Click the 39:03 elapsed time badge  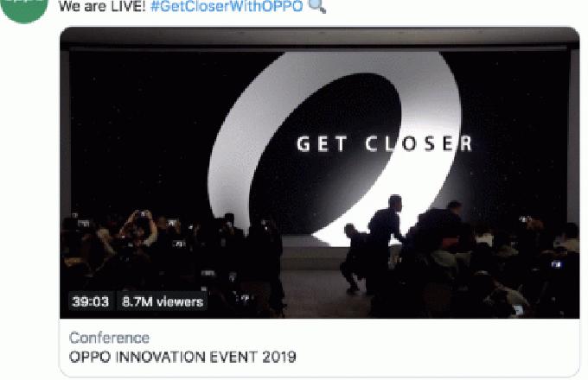click(91, 301)
